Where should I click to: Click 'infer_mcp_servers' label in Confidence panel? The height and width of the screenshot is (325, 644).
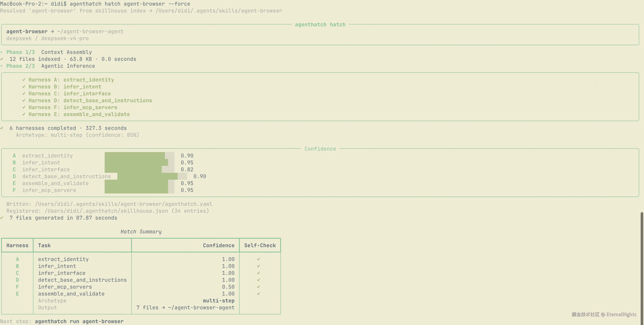click(49, 190)
